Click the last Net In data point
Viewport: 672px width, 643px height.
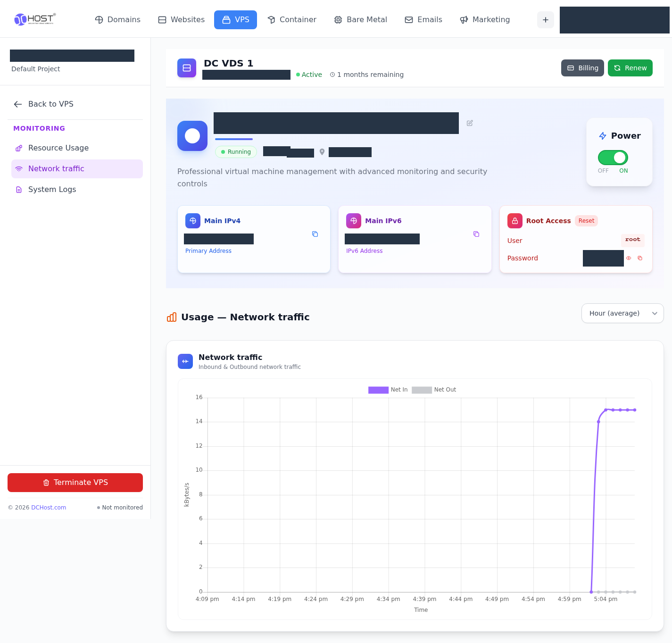(635, 410)
